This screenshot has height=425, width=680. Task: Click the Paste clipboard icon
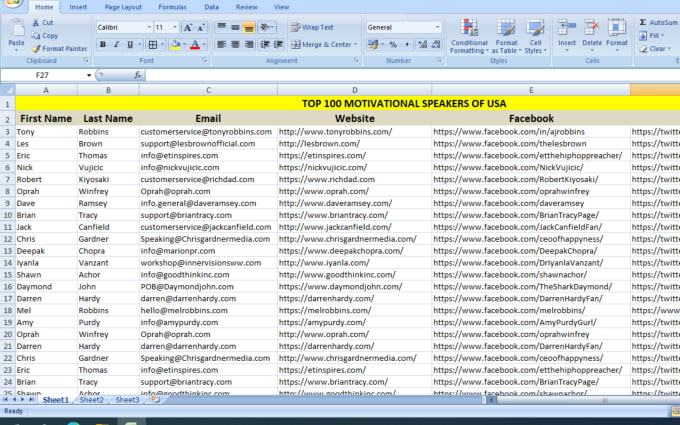pyautogui.click(x=16, y=28)
